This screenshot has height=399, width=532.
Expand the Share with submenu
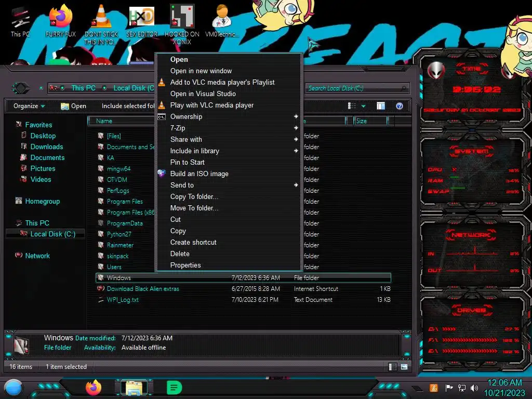[x=229, y=139]
